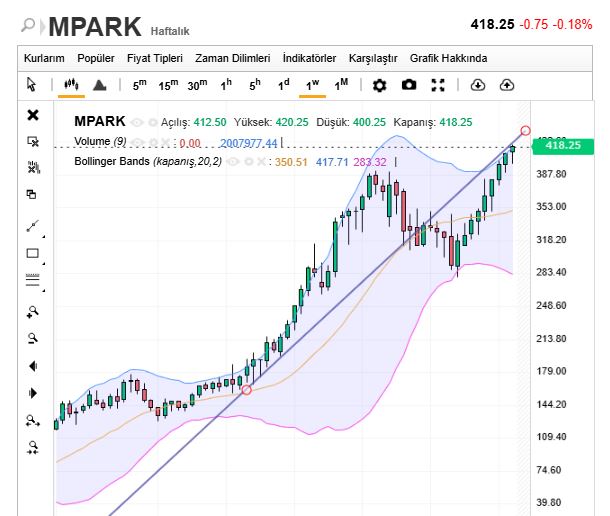Set the 1 day timeframe
Screen dimensions: 610x516
(x=284, y=84)
